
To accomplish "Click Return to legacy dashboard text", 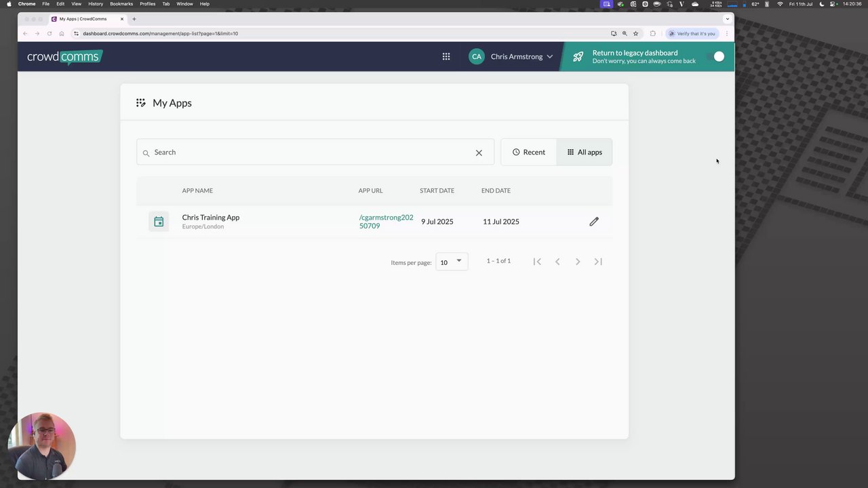I will pyautogui.click(x=635, y=53).
